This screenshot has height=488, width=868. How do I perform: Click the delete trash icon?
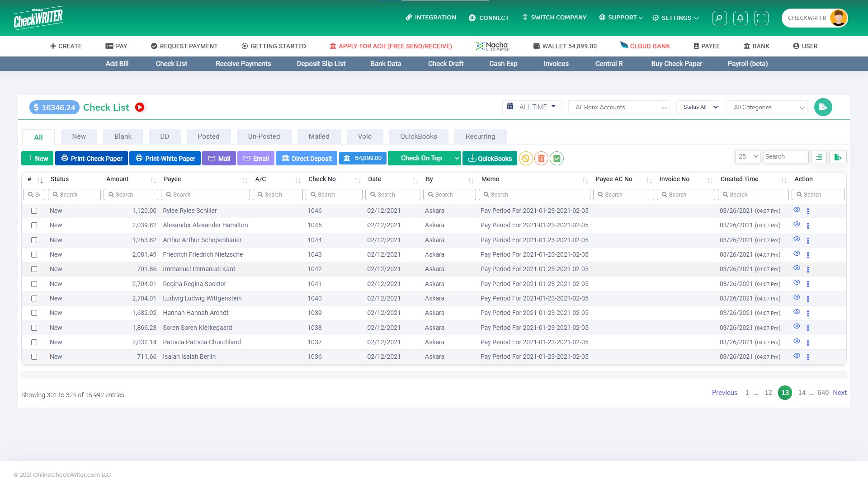[541, 158]
